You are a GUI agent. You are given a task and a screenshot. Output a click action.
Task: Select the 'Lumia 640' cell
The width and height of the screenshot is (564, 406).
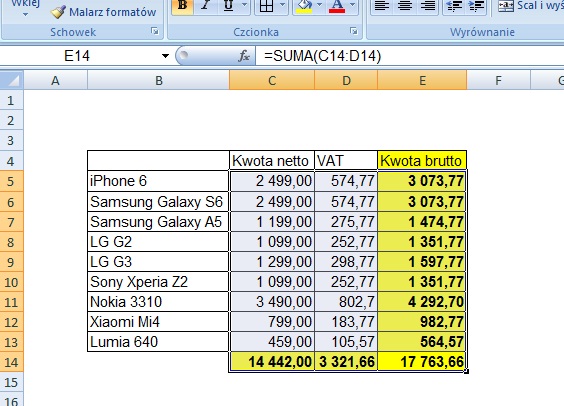[x=158, y=342]
